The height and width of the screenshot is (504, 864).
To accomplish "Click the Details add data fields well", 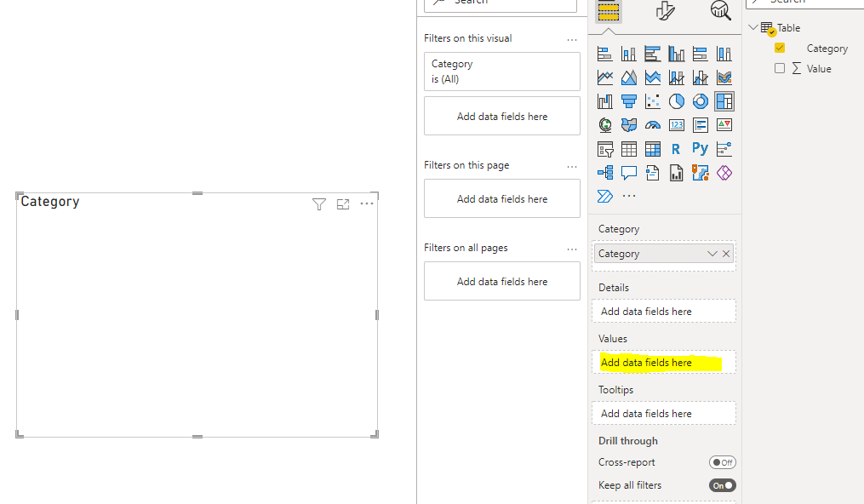I will [x=663, y=312].
